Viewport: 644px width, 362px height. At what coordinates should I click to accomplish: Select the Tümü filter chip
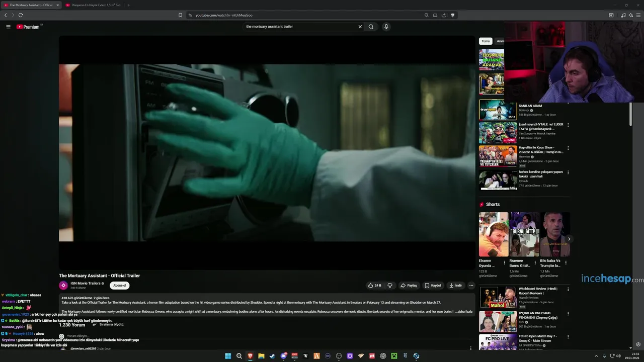pos(486,41)
